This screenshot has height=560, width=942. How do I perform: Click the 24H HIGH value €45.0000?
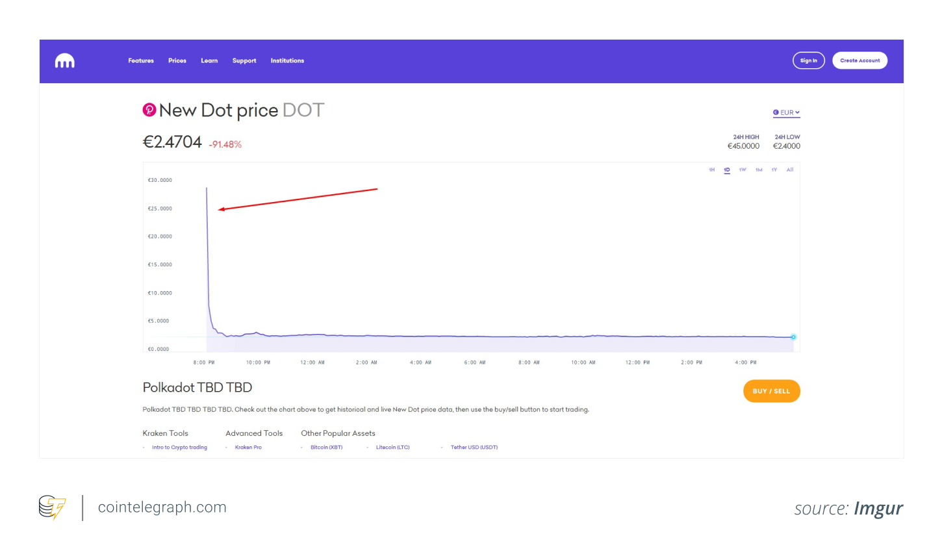743,146
